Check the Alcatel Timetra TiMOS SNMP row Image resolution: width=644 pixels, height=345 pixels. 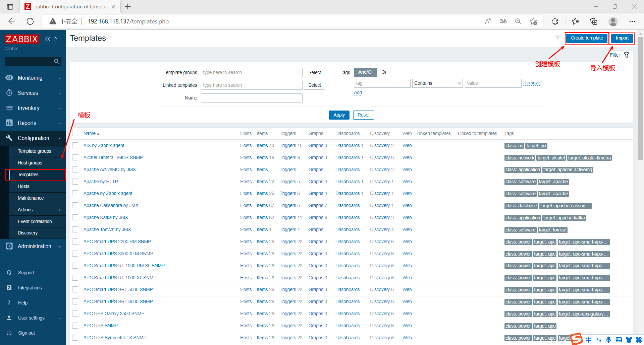(x=75, y=157)
